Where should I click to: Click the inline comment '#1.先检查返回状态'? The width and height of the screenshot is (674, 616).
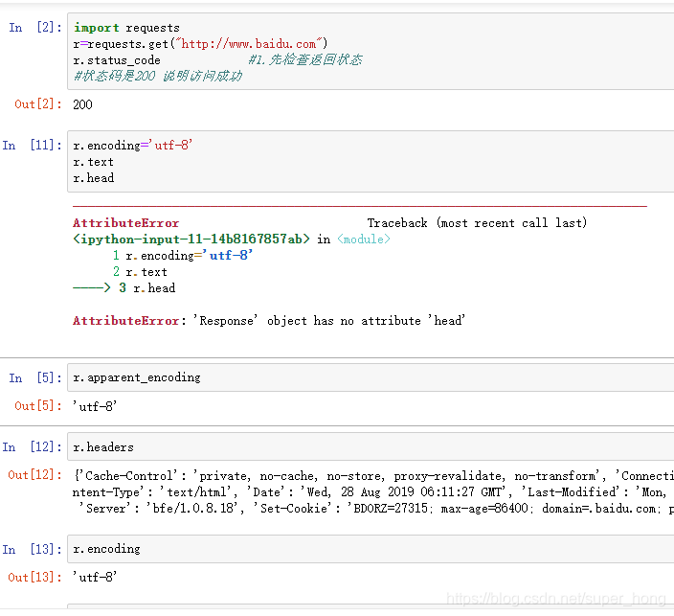coord(305,59)
